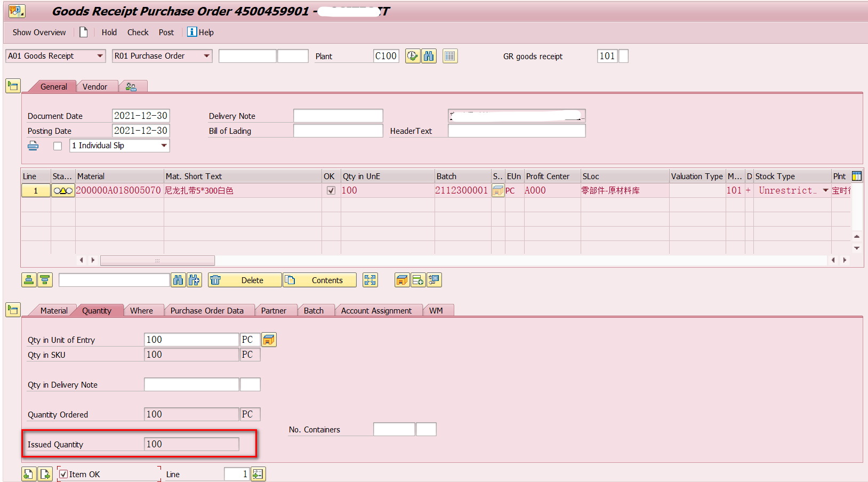
Task: Click the Execute icon next to Plant field
Action: (413, 56)
